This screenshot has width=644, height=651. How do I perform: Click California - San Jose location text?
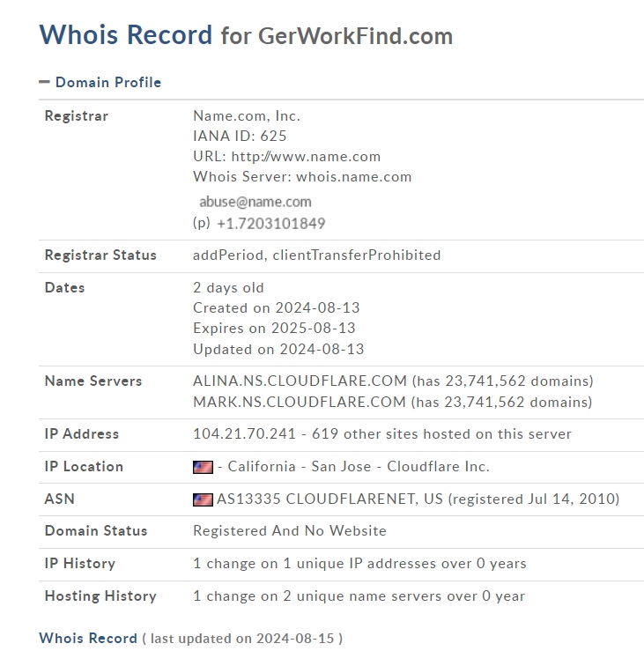[300, 467]
